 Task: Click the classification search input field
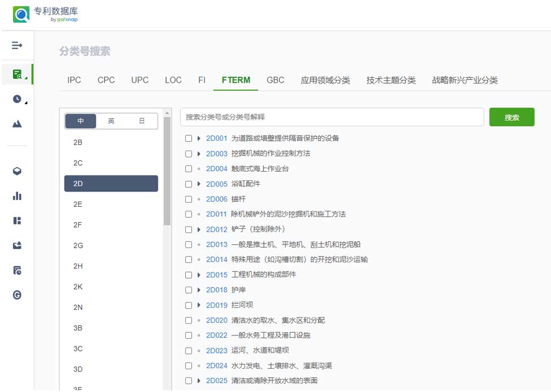pos(332,117)
